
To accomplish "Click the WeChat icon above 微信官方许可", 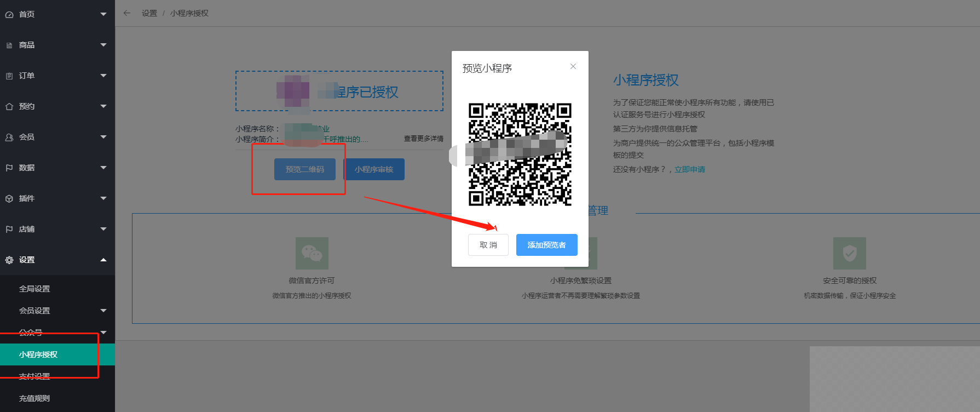I will (312, 253).
